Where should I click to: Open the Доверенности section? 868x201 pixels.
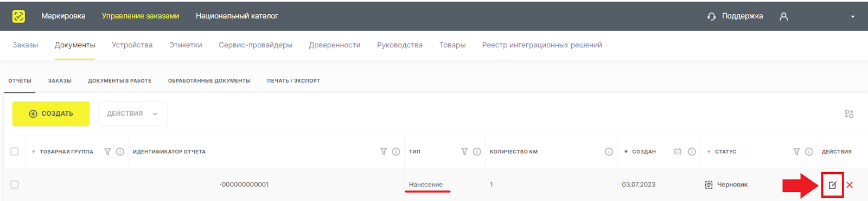coord(335,45)
